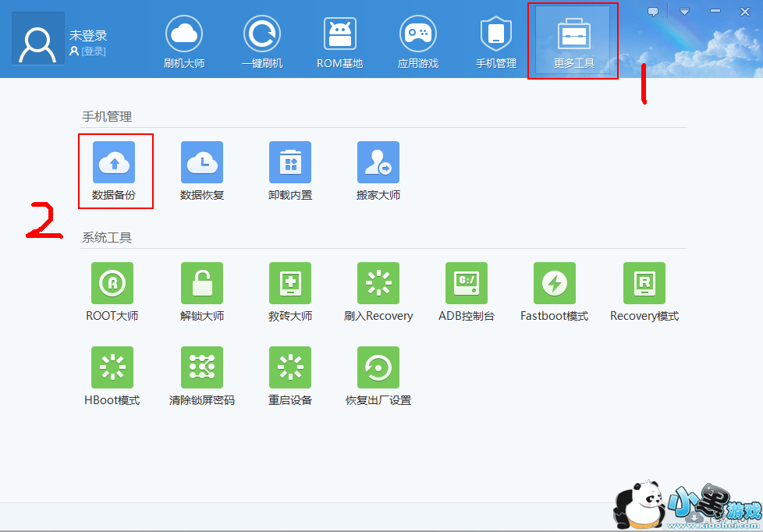Open ROOT大师 tool
This screenshot has width=763, height=532.
[112, 292]
